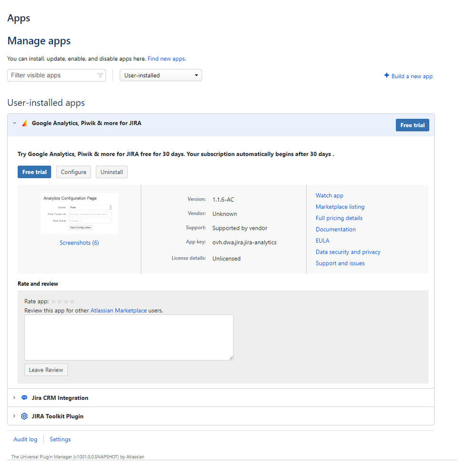Click the filter funnel icon in search box
Screen dimensions: 457x476
click(100, 76)
